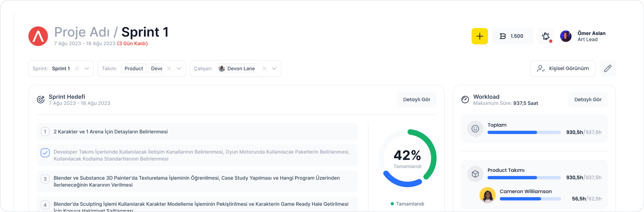
Task: Click the Toplam workload progress bar
Action: (524, 132)
